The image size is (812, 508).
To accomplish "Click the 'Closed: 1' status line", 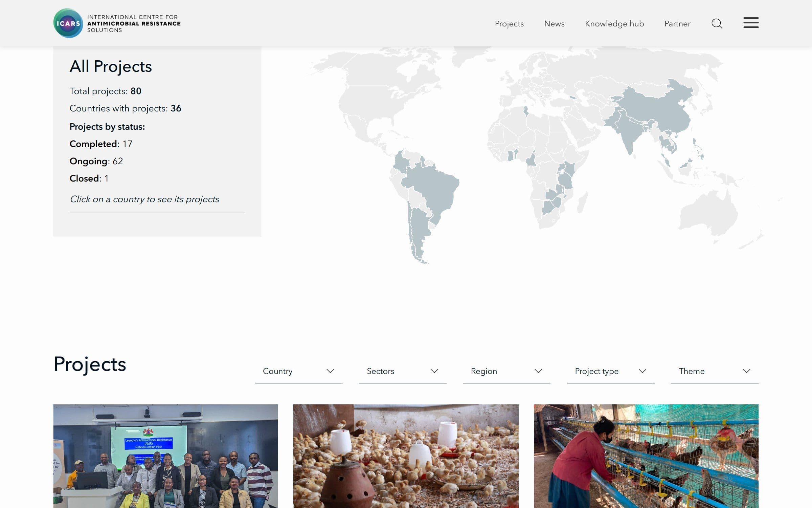I will (x=89, y=178).
